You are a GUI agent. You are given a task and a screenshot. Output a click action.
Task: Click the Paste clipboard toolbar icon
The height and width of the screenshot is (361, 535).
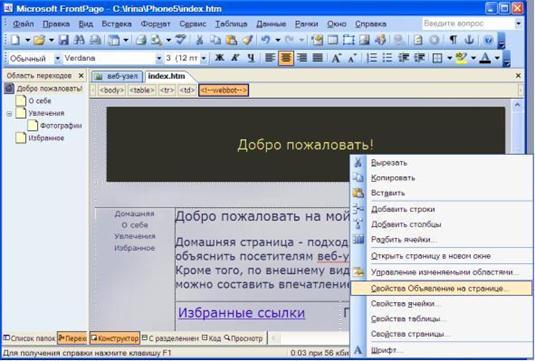click(x=231, y=40)
